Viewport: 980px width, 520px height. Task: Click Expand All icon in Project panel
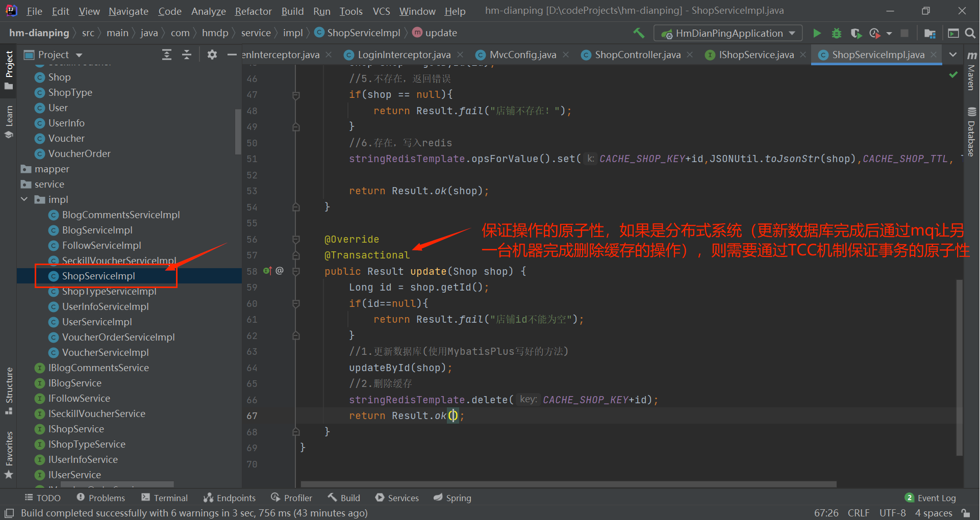pyautogui.click(x=167, y=55)
